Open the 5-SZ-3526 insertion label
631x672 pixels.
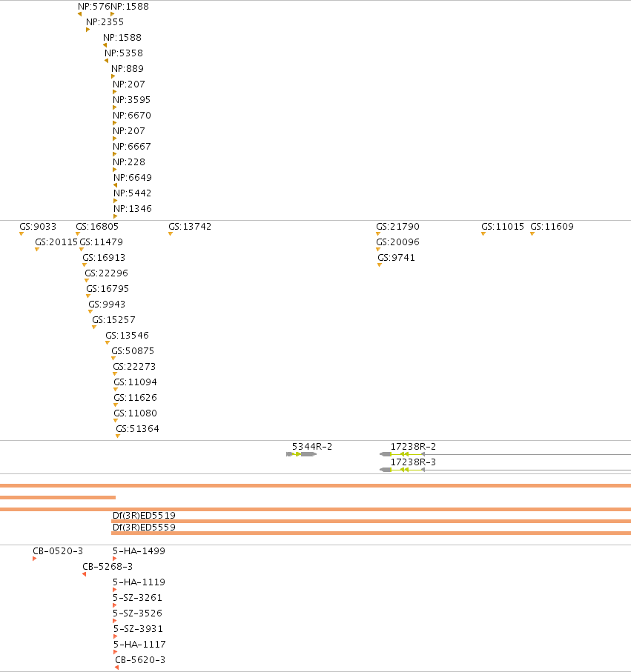pos(138,613)
